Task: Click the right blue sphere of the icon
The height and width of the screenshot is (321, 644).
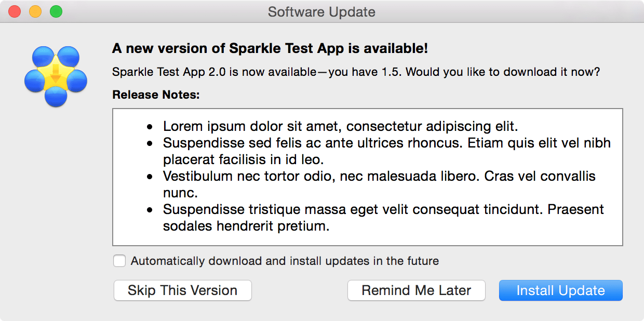Action: coord(77,81)
